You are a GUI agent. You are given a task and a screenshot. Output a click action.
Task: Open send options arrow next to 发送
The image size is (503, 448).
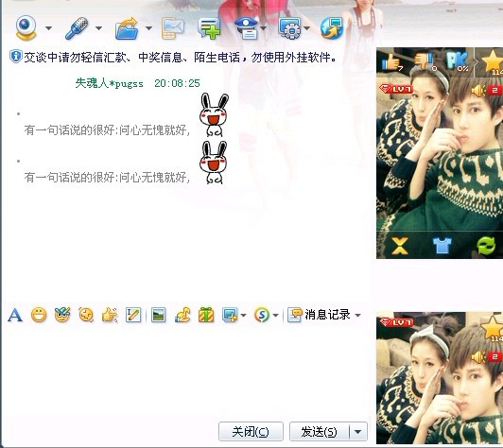[358, 432]
